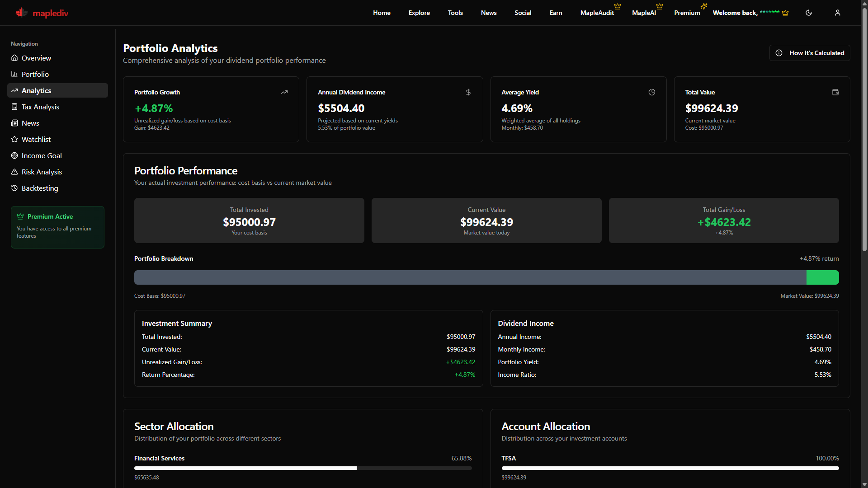The height and width of the screenshot is (488, 868).
Task: Open the user account profile icon
Action: (837, 13)
